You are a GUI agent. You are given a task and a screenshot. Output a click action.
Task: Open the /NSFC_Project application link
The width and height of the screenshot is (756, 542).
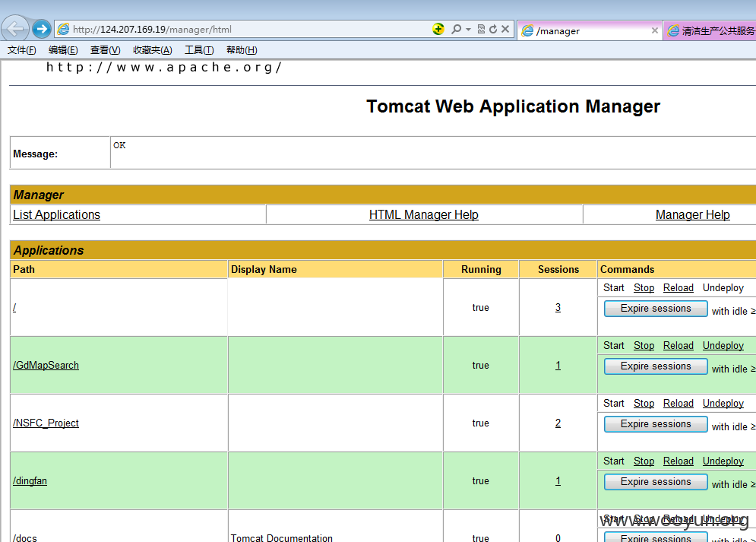[x=46, y=423]
